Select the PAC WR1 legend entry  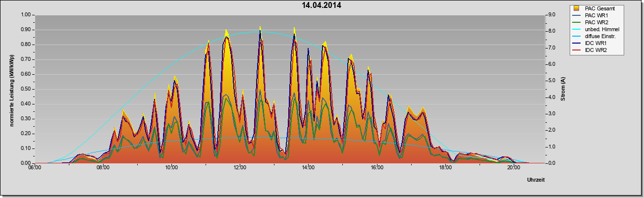click(596, 15)
